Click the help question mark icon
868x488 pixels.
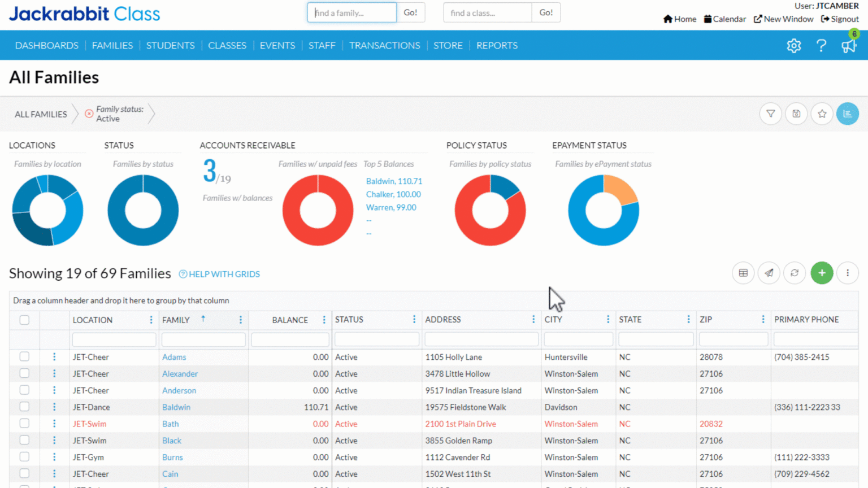[x=821, y=46]
